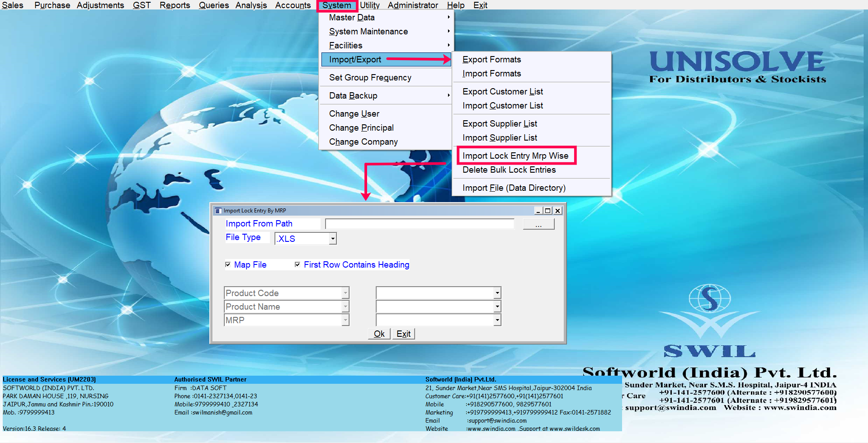Open the Product Name field dropdown
Image resolution: width=868 pixels, height=443 pixels.
[345, 306]
